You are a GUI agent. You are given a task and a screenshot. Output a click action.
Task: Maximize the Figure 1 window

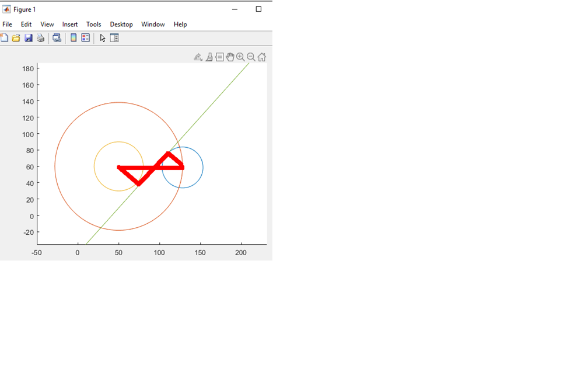click(259, 9)
